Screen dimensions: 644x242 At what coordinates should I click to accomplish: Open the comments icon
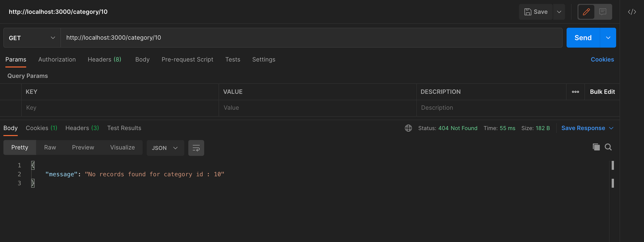[x=603, y=12]
